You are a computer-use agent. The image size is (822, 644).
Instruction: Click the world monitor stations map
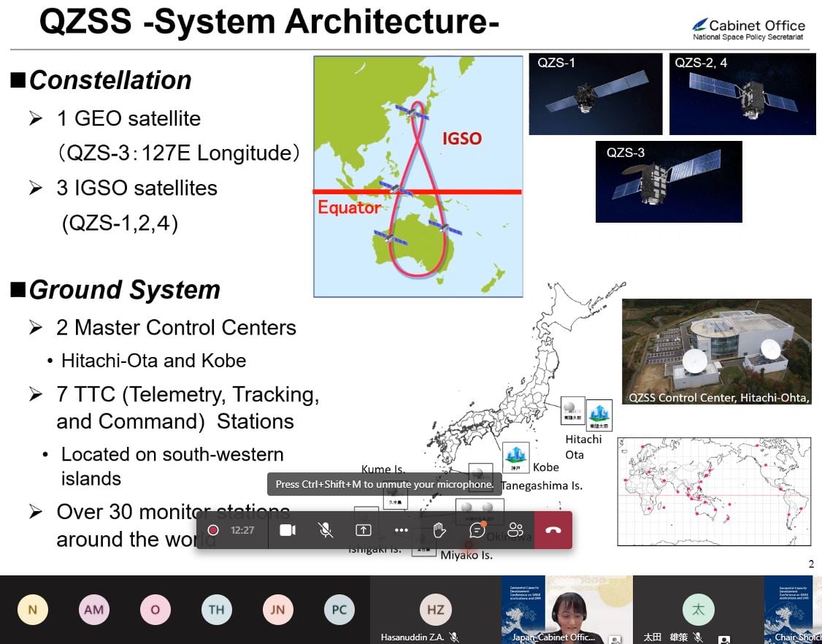coord(715,492)
